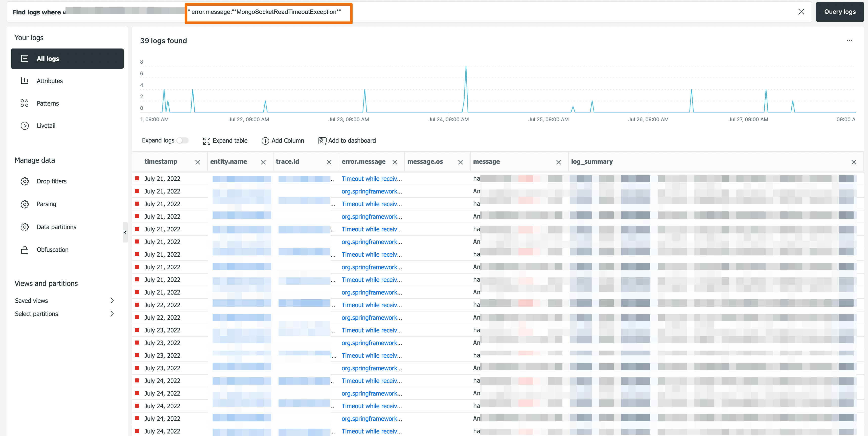
Task: Click the Attributes bar chart icon
Action: (25, 81)
